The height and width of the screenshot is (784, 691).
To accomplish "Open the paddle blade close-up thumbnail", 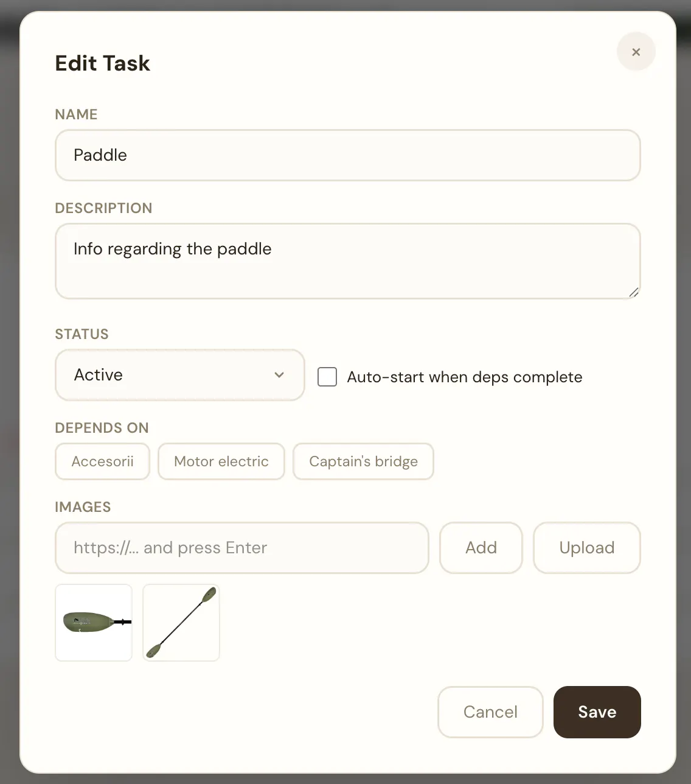I will pos(94,623).
